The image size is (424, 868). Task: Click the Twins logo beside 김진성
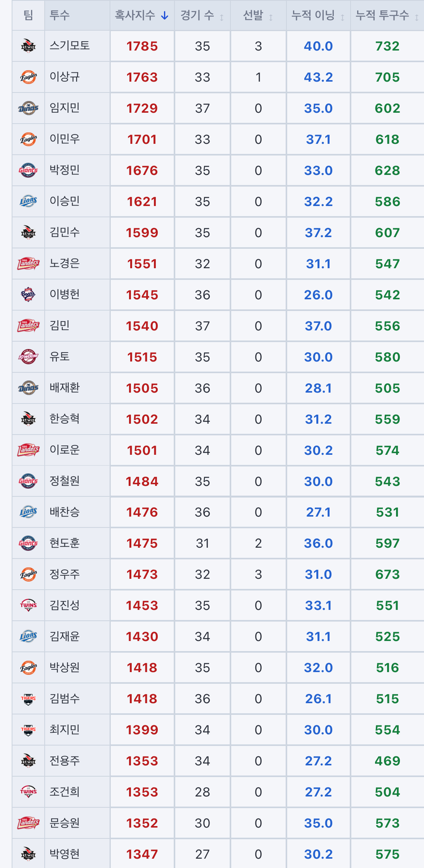coord(28,605)
